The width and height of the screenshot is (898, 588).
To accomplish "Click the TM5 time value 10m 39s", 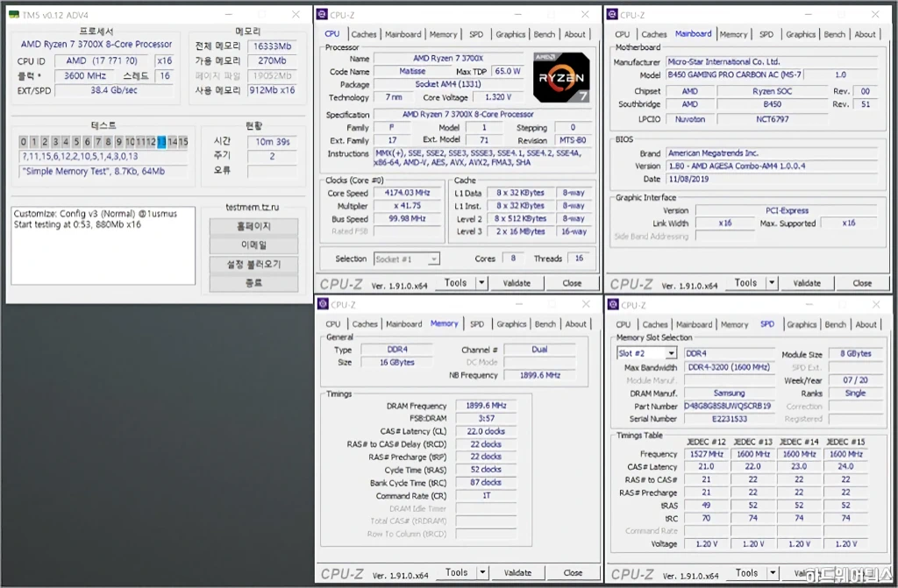I will point(273,141).
